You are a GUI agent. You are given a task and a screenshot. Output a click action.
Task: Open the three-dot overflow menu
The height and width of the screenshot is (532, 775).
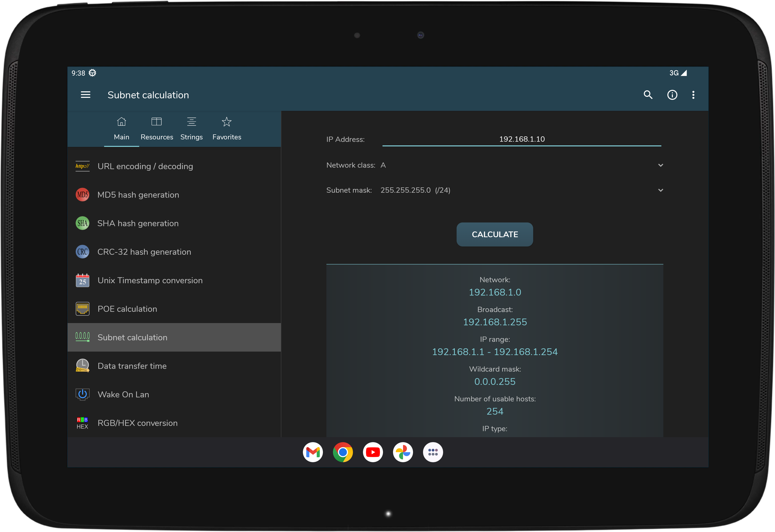pos(693,95)
